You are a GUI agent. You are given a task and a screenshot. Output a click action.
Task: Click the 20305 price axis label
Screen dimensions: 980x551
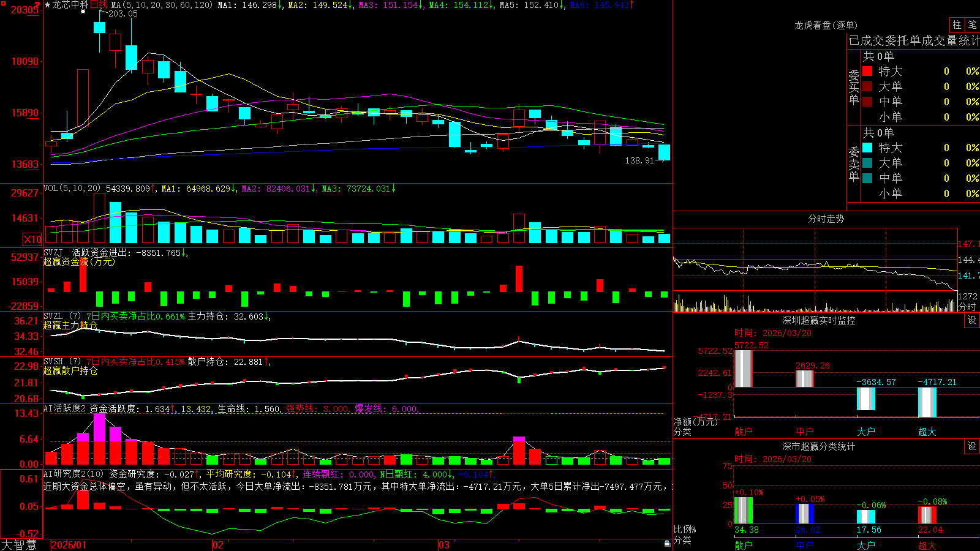pyautogui.click(x=24, y=10)
